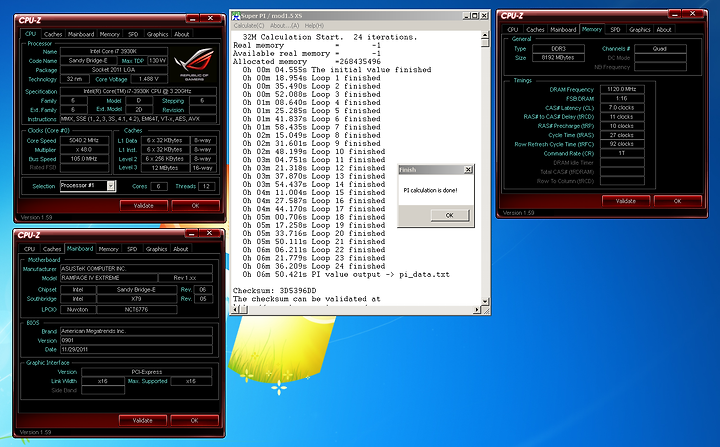Click the DRAM Frequency 1120.0 MHz value

[622, 89]
